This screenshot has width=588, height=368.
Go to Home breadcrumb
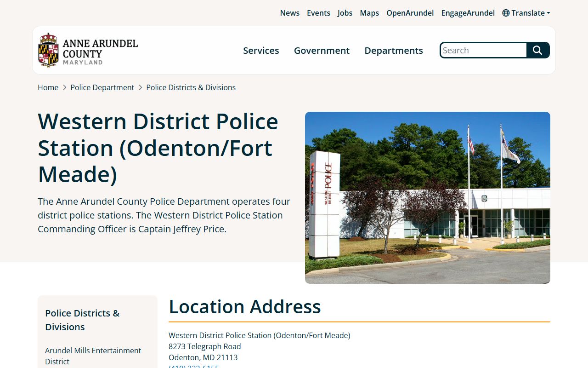tap(48, 87)
